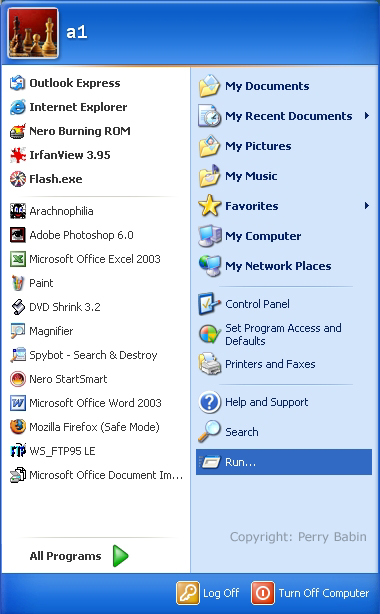Choose the Internet Explorer text label

point(78,107)
